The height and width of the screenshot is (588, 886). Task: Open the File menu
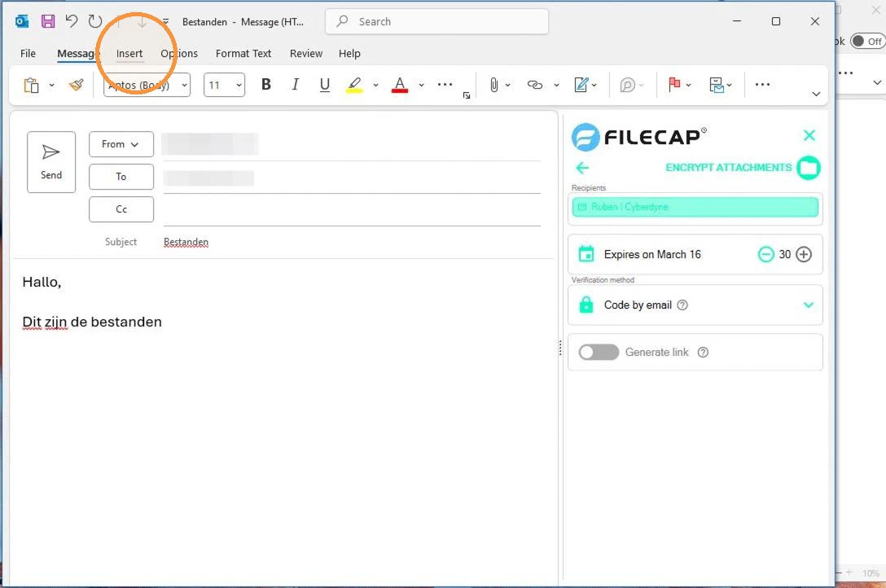click(28, 54)
